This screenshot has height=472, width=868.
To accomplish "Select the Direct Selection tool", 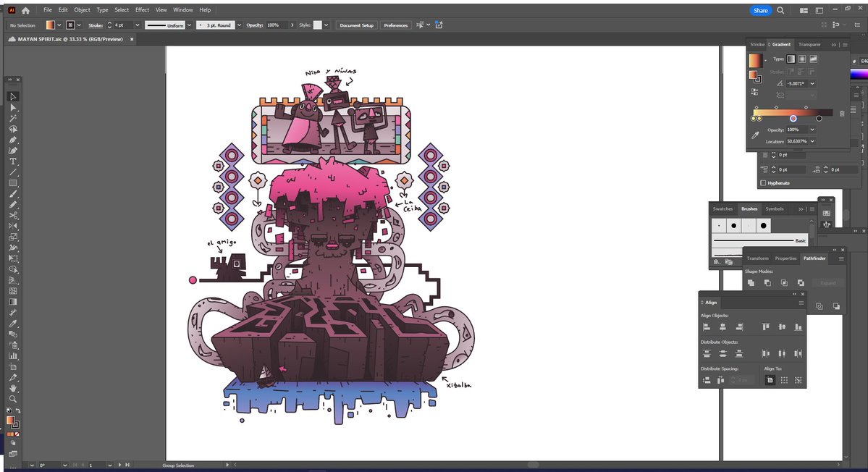I will coord(13,107).
